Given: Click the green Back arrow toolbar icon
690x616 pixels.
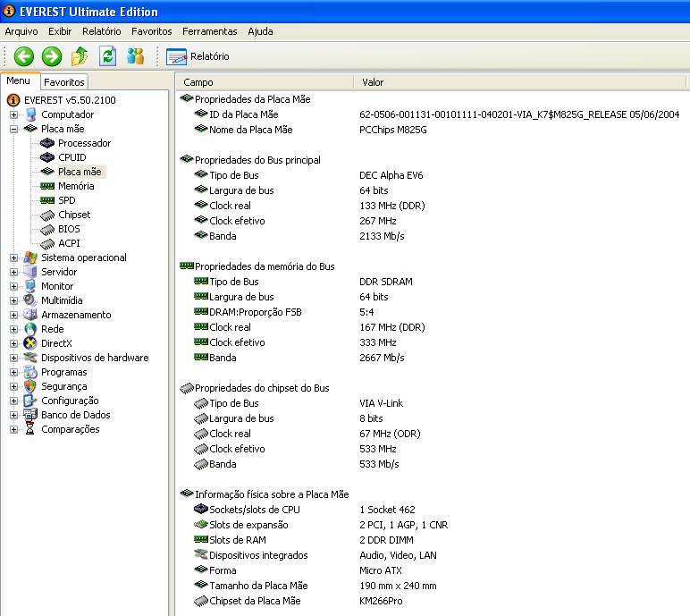Looking at the screenshot, I should click(x=24, y=56).
